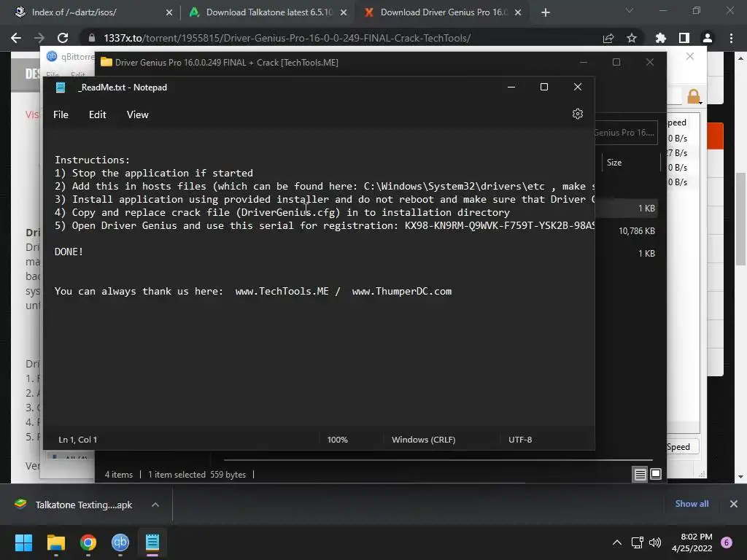747x560 pixels.
Task: Open Chrome profile avatar icon
Action: tap(708, 38)
